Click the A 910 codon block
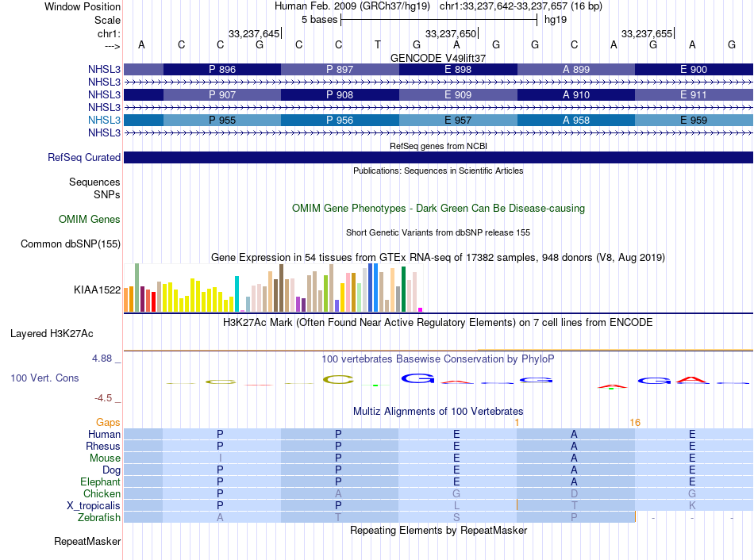The image size is (754, 560). coord(576,94)
